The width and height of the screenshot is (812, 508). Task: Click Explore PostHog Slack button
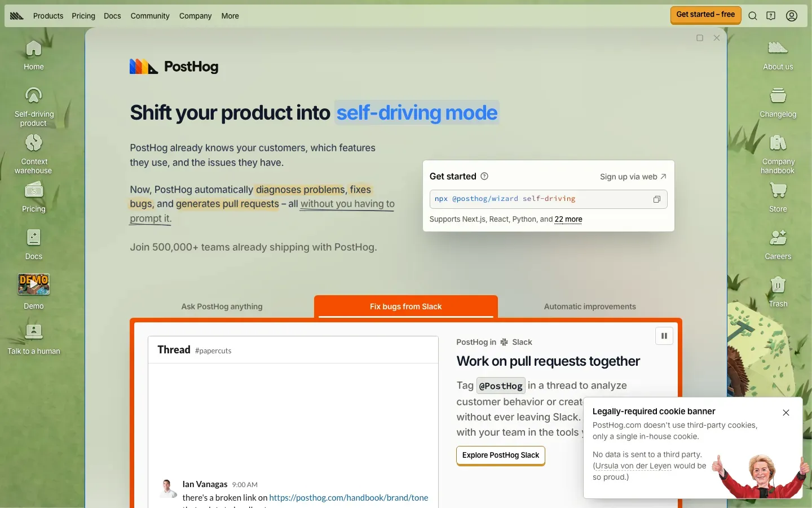coord(501,456)
